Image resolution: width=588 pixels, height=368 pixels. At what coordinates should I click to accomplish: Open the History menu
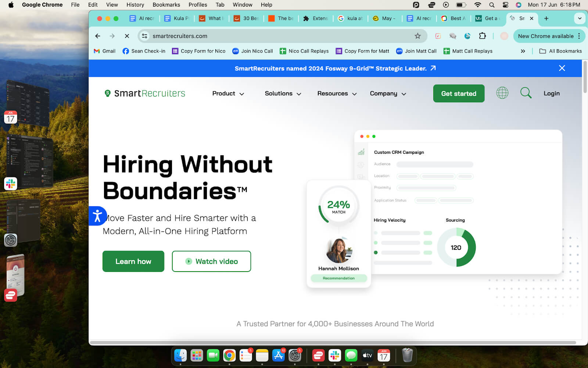click(135, 5)
